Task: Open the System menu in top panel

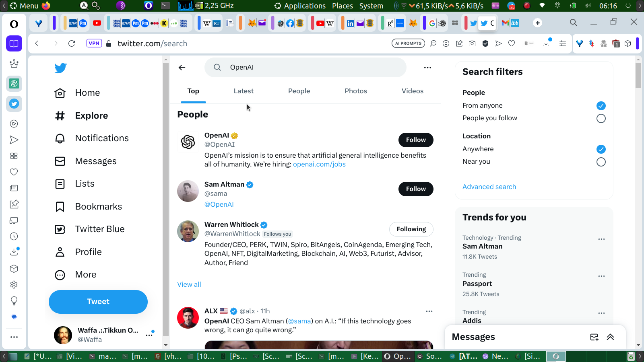Action: [x=371, y=6]
